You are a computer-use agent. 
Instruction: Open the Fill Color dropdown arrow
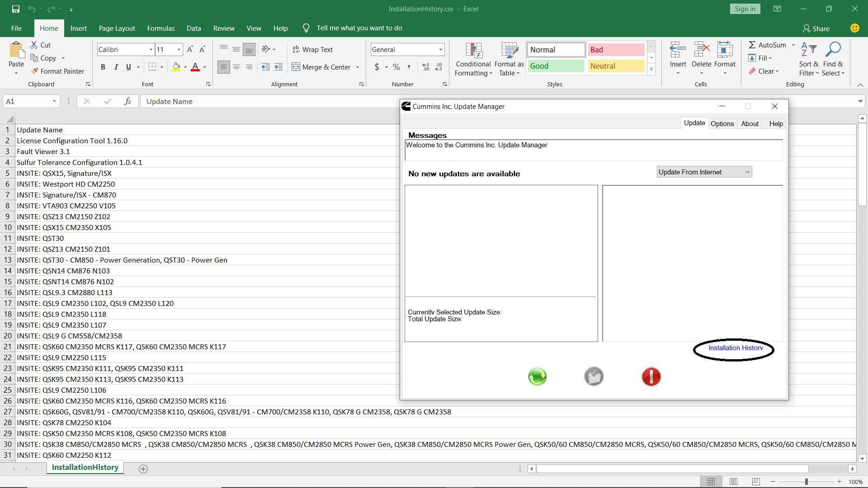pyautogui.click(x=185, y=67)
